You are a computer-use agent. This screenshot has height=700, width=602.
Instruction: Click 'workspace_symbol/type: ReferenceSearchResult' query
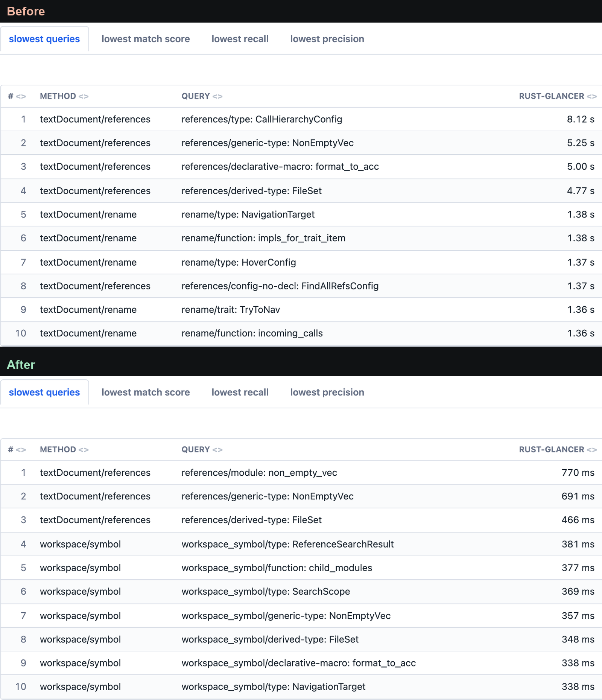pos(287,544)
